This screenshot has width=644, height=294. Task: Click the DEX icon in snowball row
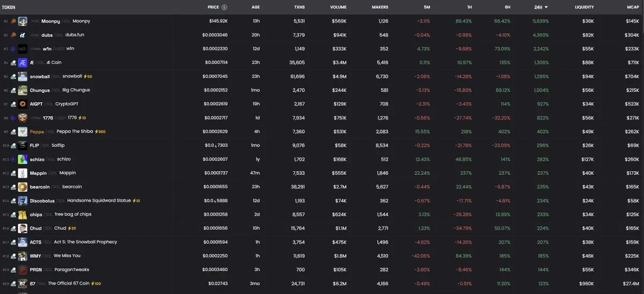pyautogui.click(x=13, y=77)
